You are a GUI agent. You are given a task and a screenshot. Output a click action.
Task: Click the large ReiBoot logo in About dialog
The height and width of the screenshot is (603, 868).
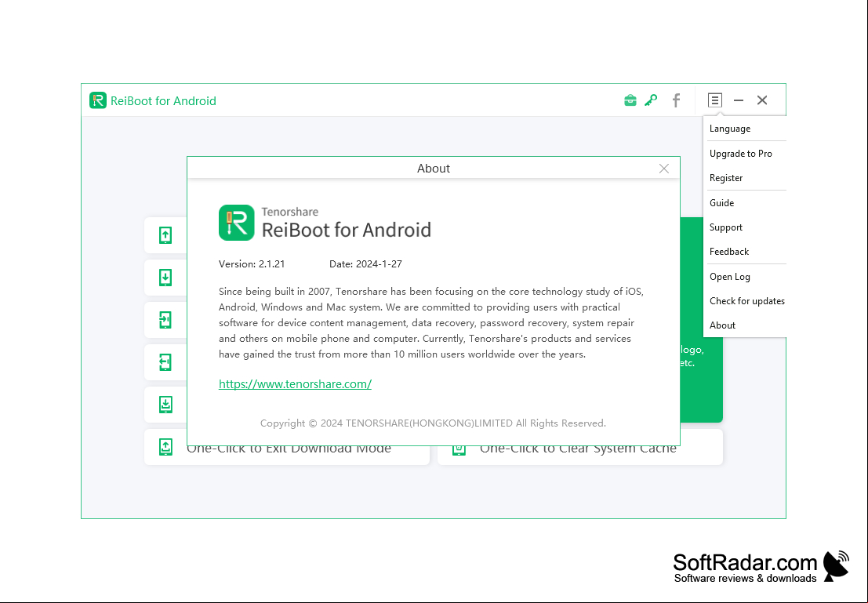pyautogui.click(x=236, y=223)
